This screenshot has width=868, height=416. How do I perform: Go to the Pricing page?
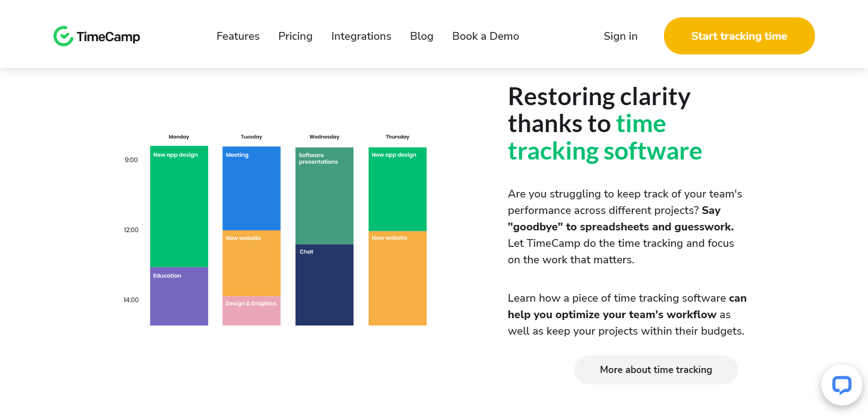pos(295,36)
